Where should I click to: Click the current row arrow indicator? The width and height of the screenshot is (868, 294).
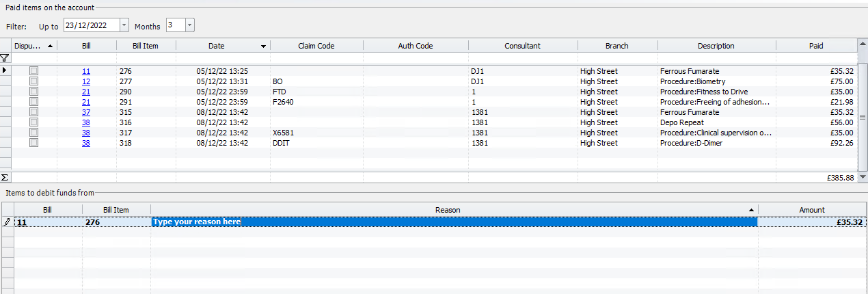click(x=5, y=70)
